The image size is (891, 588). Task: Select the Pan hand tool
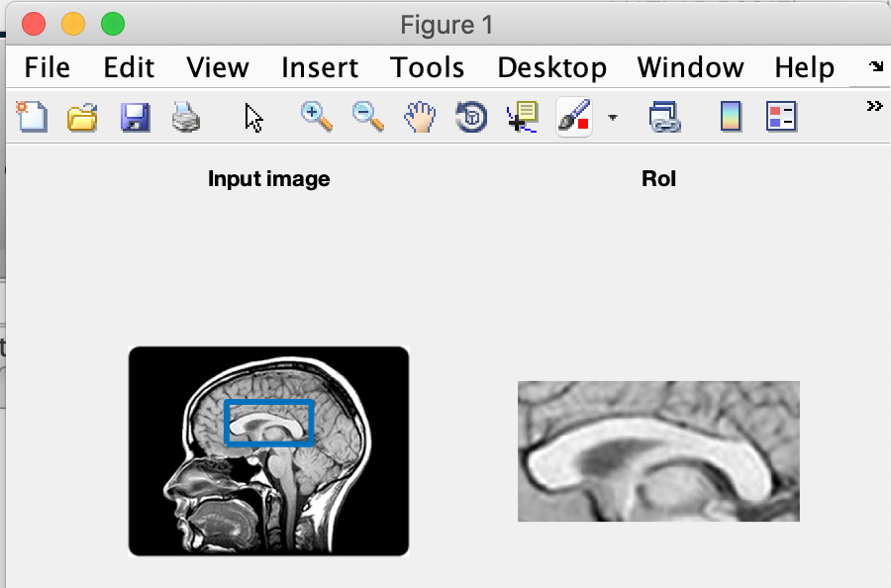tap(420, 117)
